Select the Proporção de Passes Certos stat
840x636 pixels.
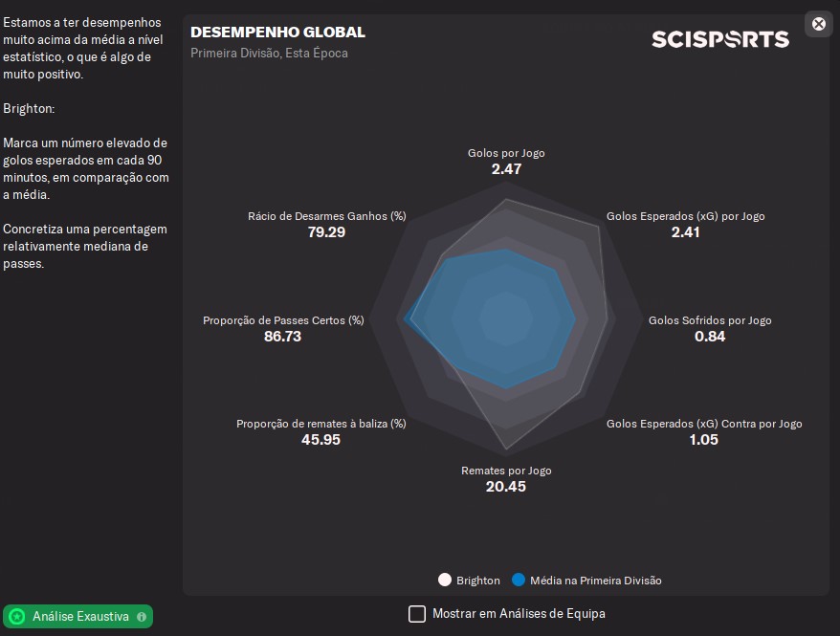click(283, 320)
